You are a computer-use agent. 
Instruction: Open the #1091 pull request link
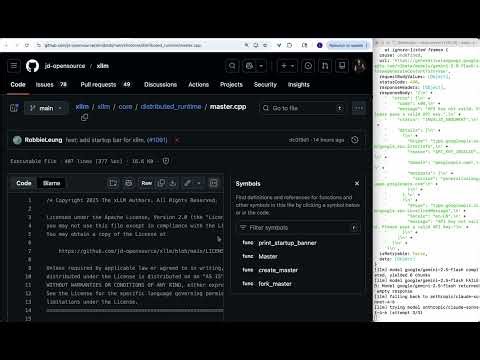[157, 140]
